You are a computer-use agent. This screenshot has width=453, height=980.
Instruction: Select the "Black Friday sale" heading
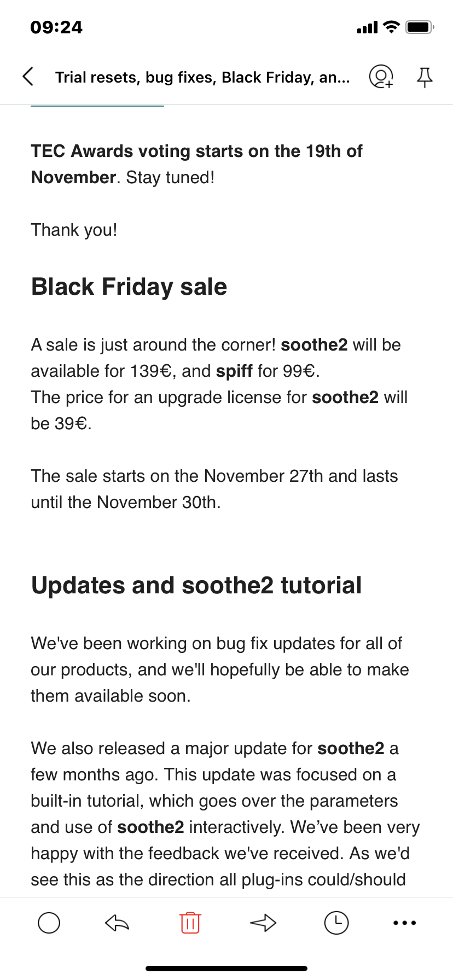coord(129,287)
